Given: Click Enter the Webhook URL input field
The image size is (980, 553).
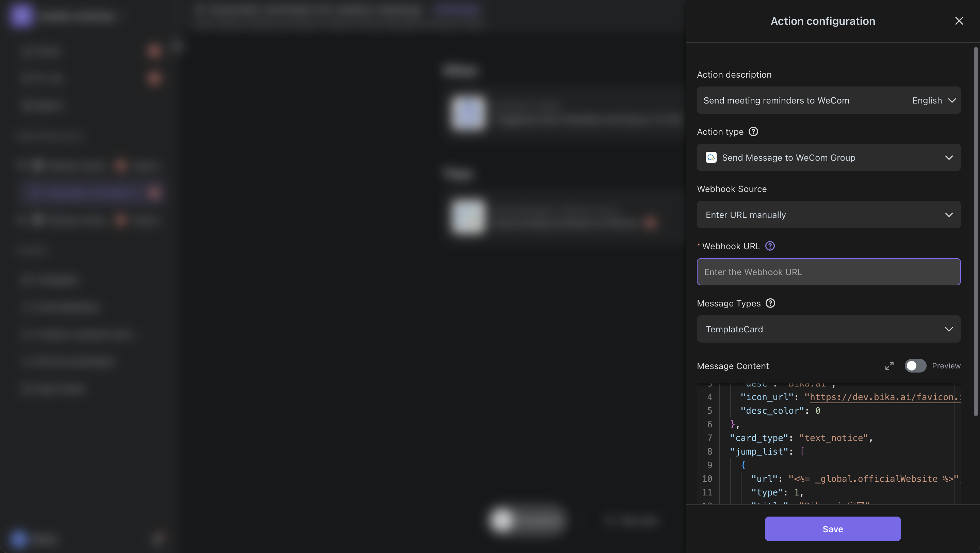Looking at the screenshot, I should 829,271.
